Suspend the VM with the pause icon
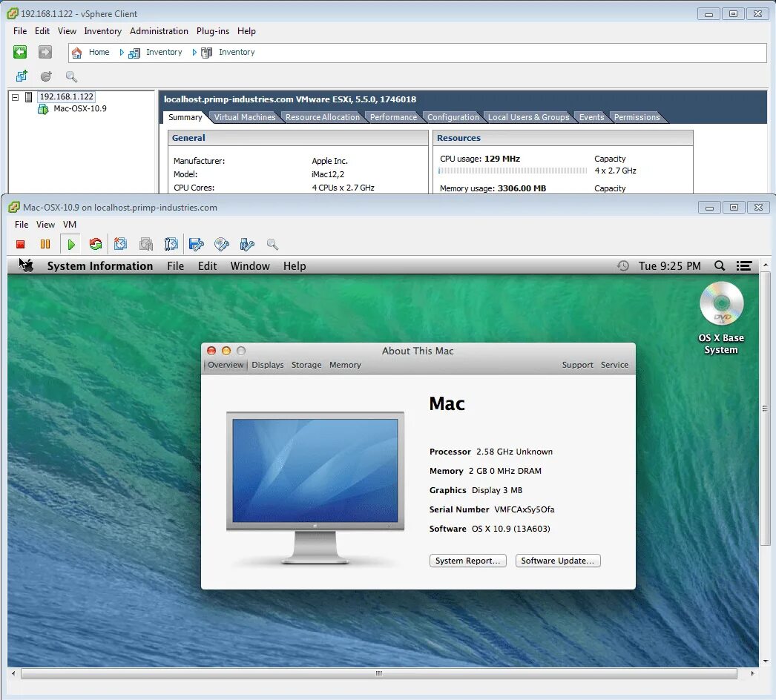The height and width of the screenshot is (700, 776). coord(45,244)
